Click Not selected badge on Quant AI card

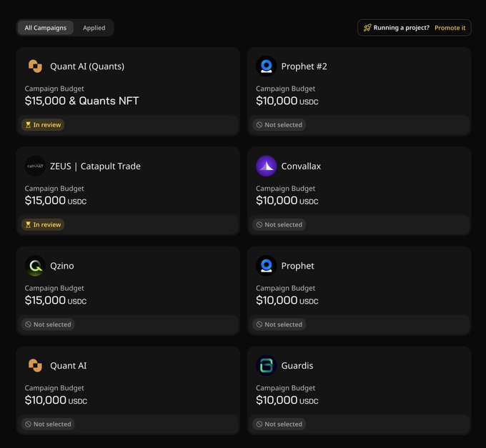(x=48, y=424)
